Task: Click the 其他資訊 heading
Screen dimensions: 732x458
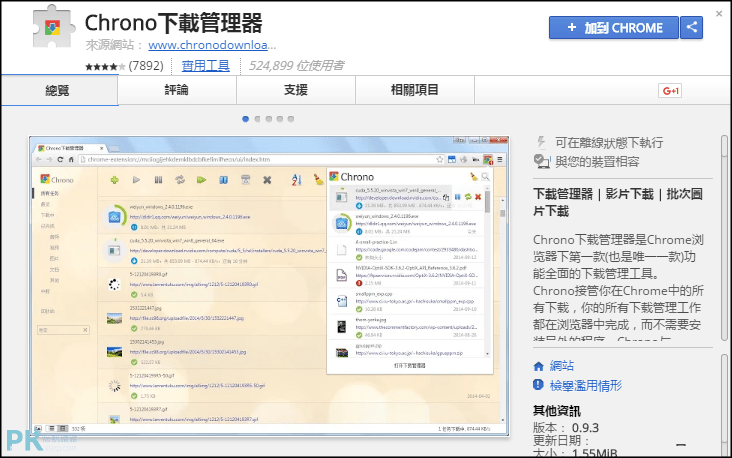Action: [x=557, y=411]
